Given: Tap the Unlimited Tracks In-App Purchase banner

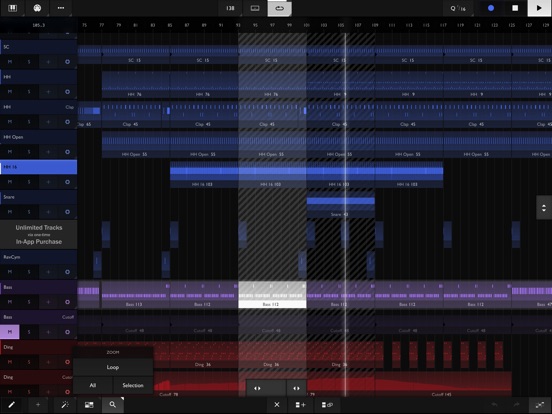Looking at the screenshot, I should pos(39,234).
